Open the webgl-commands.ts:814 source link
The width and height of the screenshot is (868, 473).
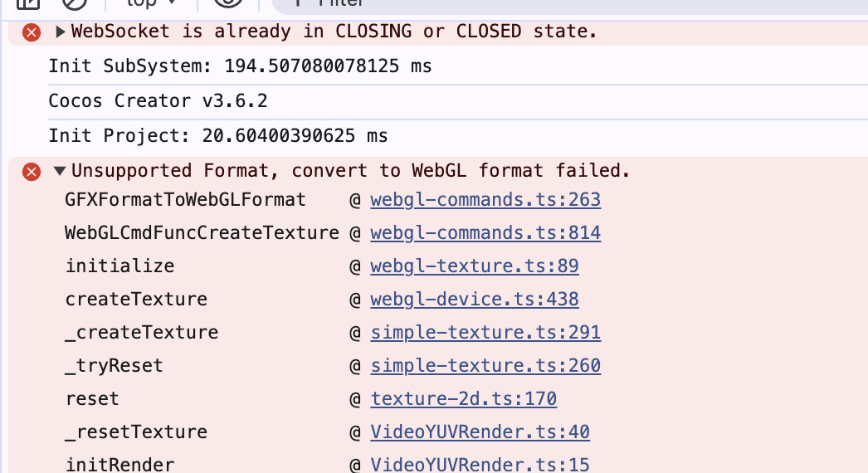click(x=485, y=233)
